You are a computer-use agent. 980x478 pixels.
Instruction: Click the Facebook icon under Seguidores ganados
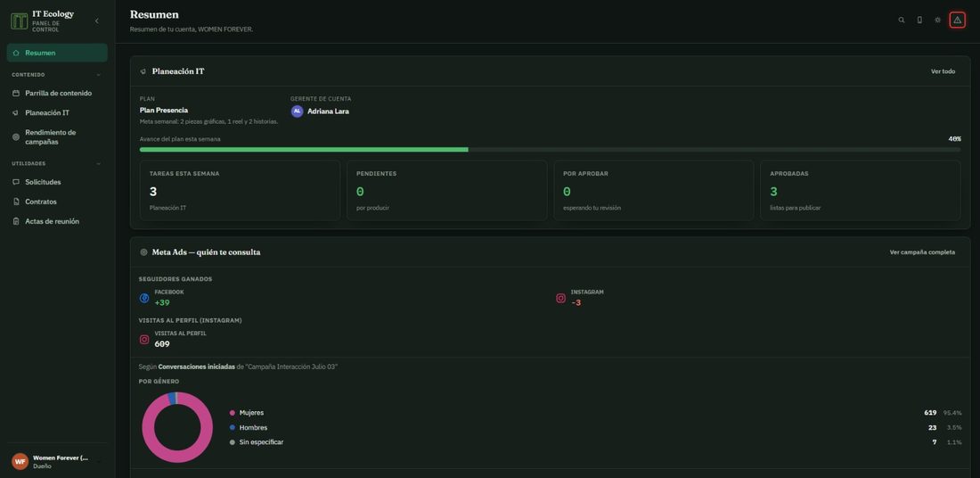(144, 299)
